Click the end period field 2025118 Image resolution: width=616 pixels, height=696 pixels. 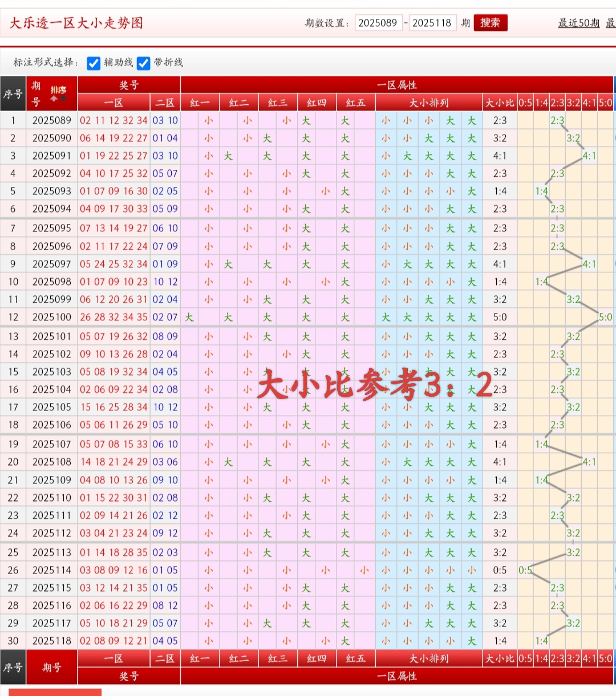pyautogui.click(x=432, y=23)
